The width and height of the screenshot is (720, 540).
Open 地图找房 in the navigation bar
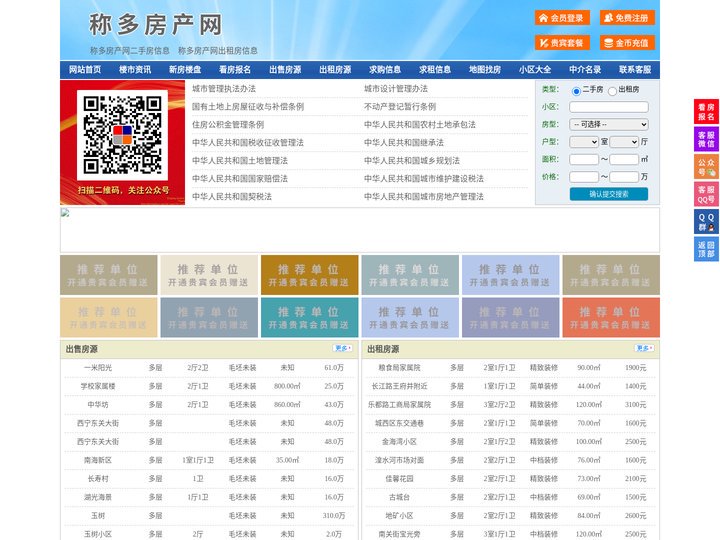point(485,70)
